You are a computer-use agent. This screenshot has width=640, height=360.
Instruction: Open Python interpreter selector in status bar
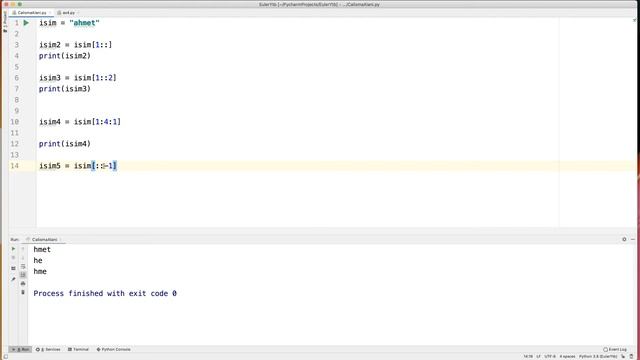pos(598,356)
